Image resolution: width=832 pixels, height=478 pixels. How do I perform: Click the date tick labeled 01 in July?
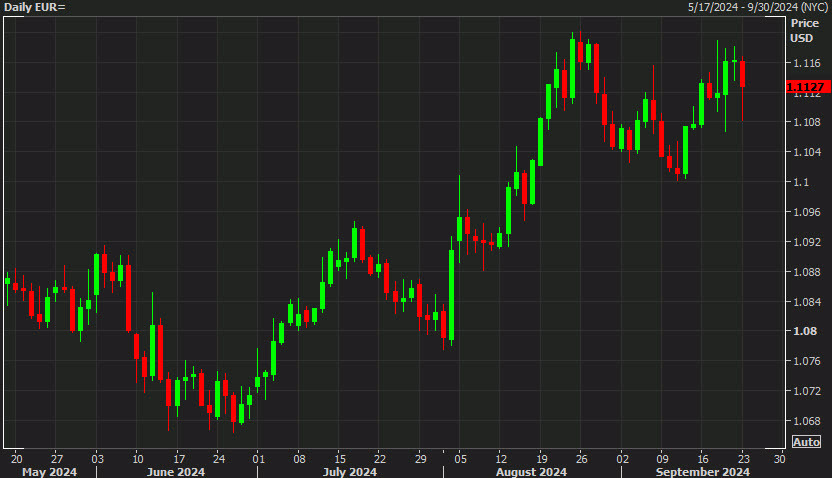258,459
